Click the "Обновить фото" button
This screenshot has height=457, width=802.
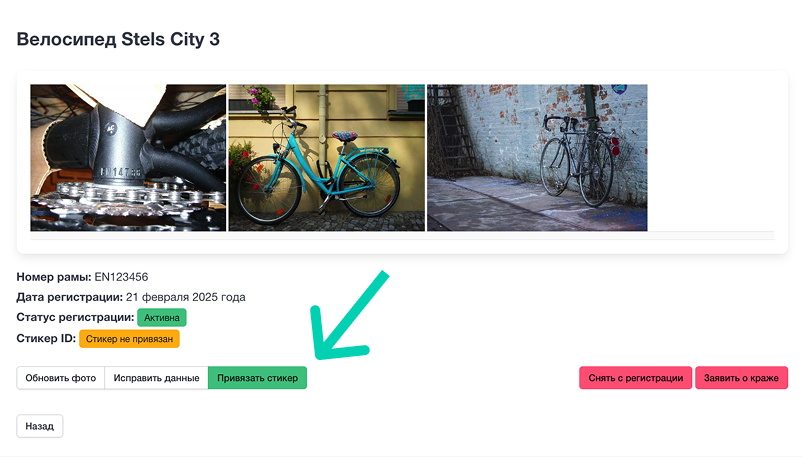(61, 378)
